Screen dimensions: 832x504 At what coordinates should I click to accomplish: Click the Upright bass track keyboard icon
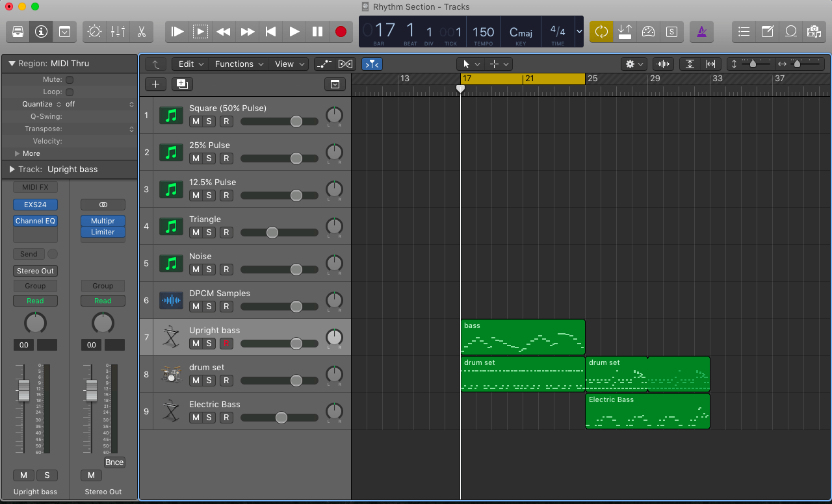[x=172, y=338]
